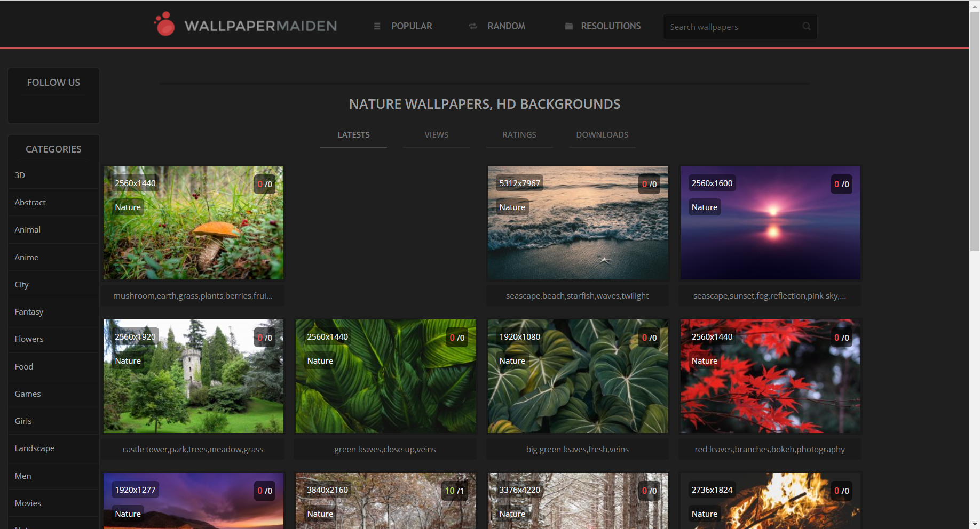
Task: Click the 2560x1920 resolution badge
Action: pos(135,336)
